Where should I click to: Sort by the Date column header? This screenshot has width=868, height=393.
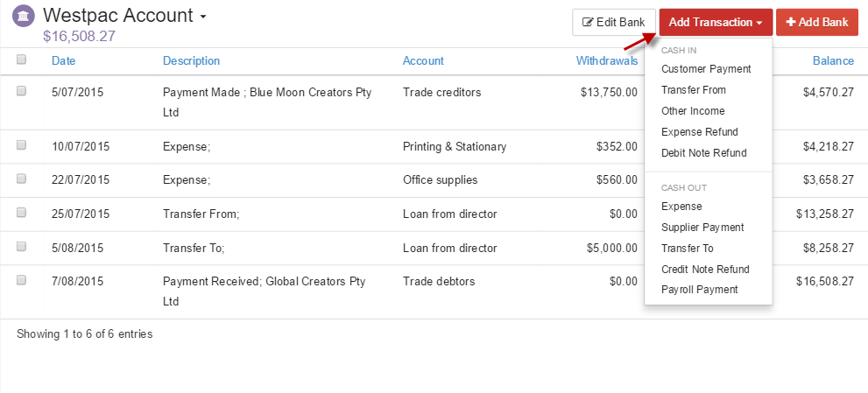[x=64, y=61]
